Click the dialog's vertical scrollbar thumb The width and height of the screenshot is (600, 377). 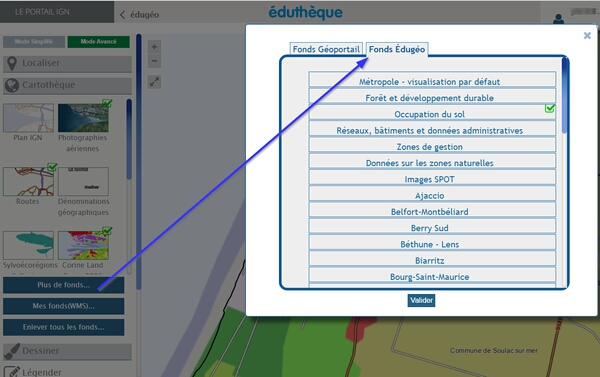point(565,95)
